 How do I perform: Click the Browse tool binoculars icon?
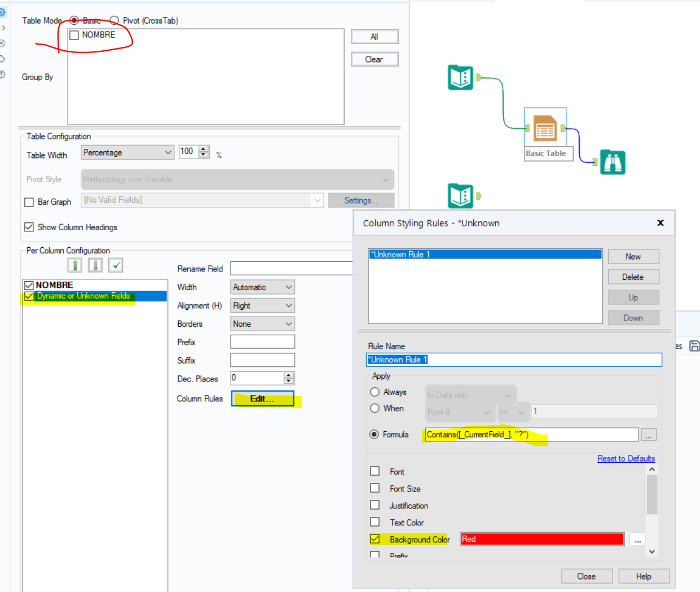(x=613, y=162)
